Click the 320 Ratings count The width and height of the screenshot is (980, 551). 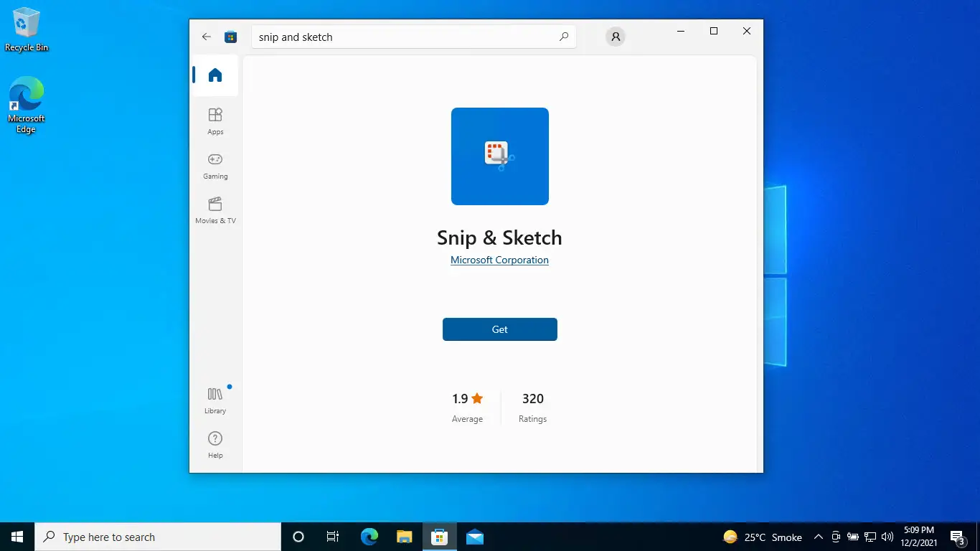click(532, 407)
